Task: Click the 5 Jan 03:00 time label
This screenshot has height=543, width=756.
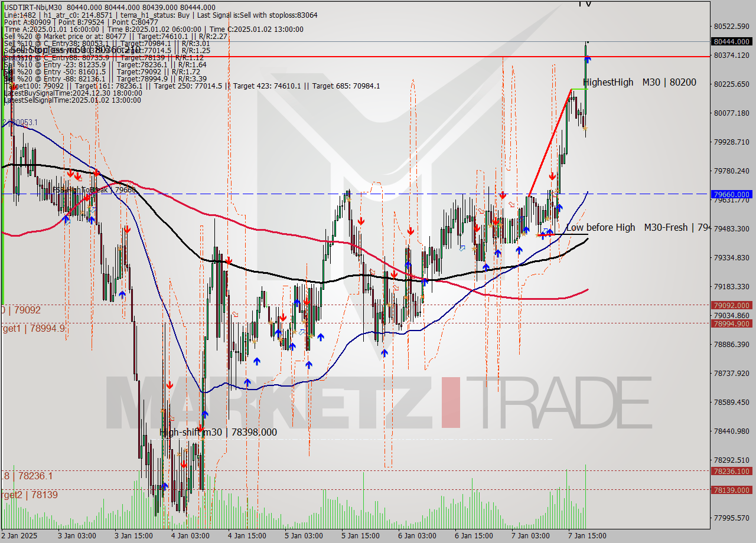Action: click(304, 536)
